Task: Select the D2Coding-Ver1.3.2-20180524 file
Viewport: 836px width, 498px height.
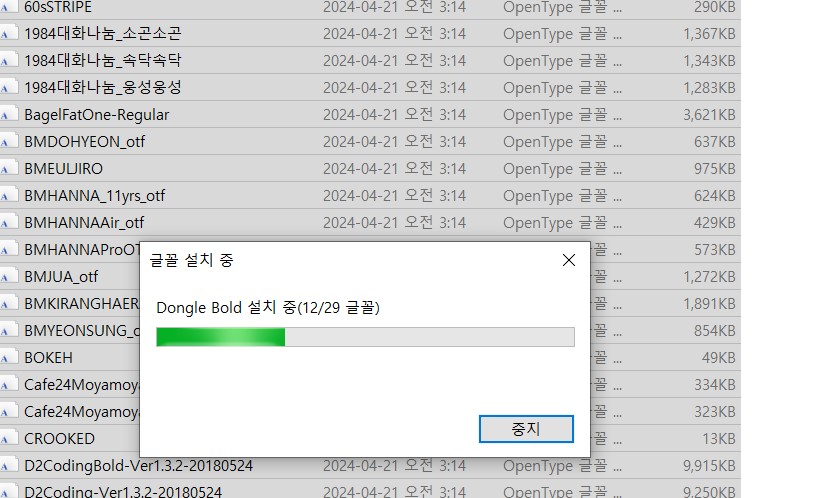Action: point(123,492)
